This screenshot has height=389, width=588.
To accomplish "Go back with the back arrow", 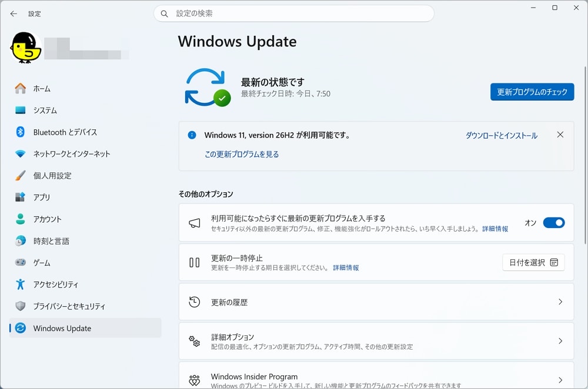I will tap(14, 14).
